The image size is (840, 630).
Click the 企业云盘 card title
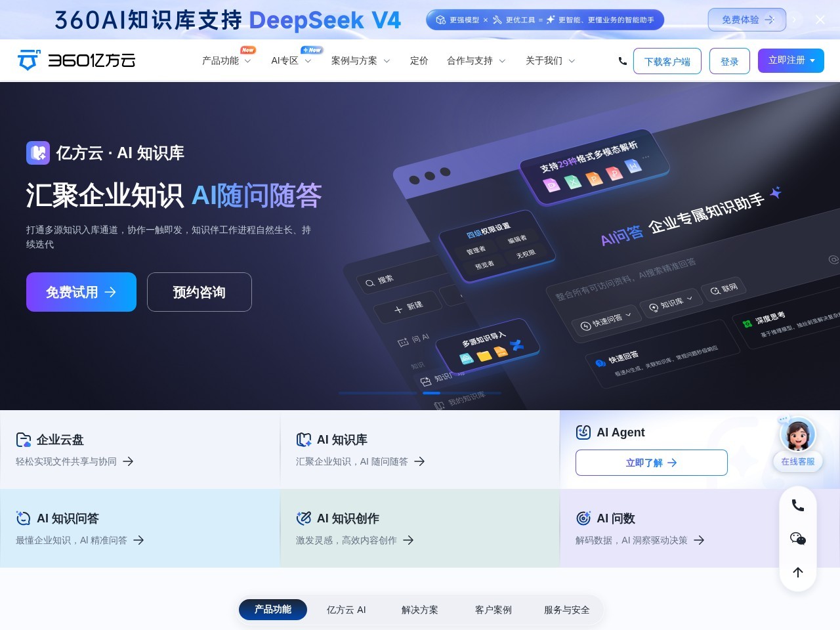click(60, 440)
